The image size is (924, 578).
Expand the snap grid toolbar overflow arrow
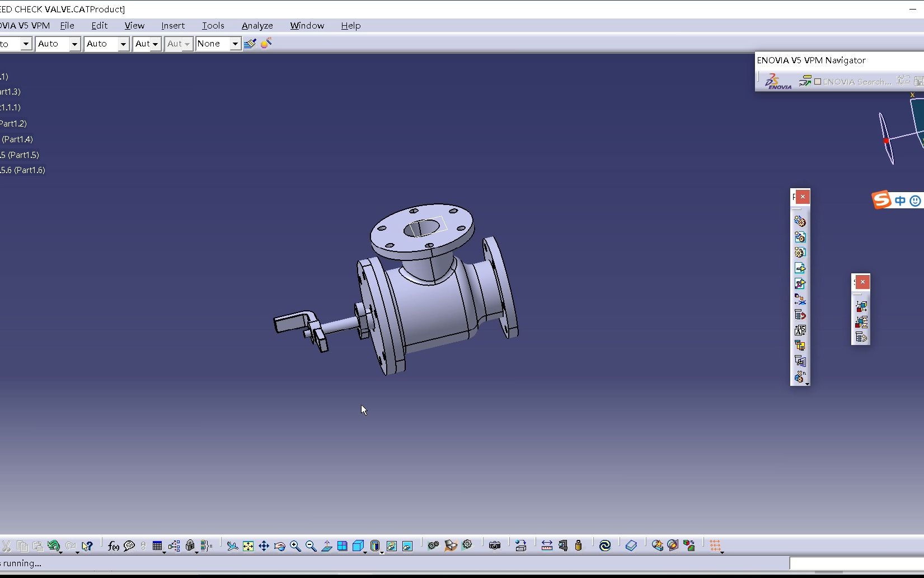[x=723, y=553]
